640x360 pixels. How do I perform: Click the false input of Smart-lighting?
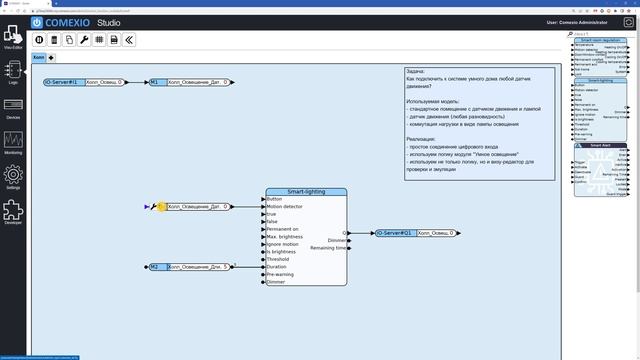269,222
